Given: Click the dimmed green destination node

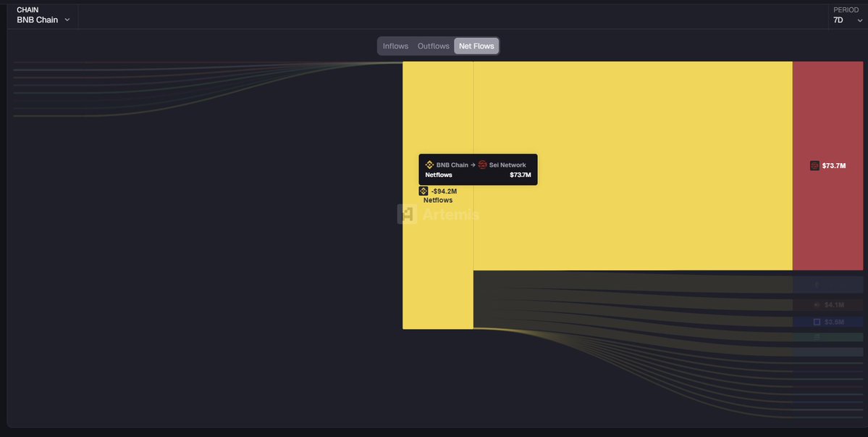Looking at the screenshot, I should coord(827,337).
